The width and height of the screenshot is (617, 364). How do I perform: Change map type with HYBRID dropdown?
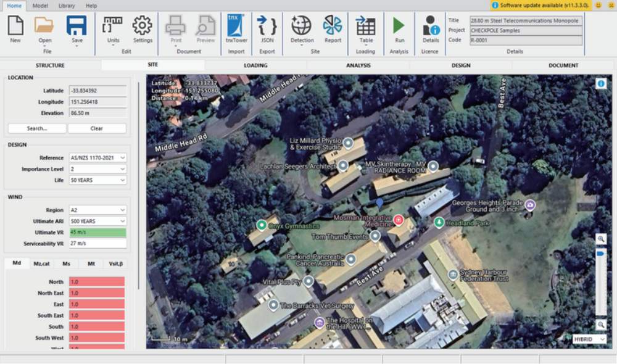589,339
